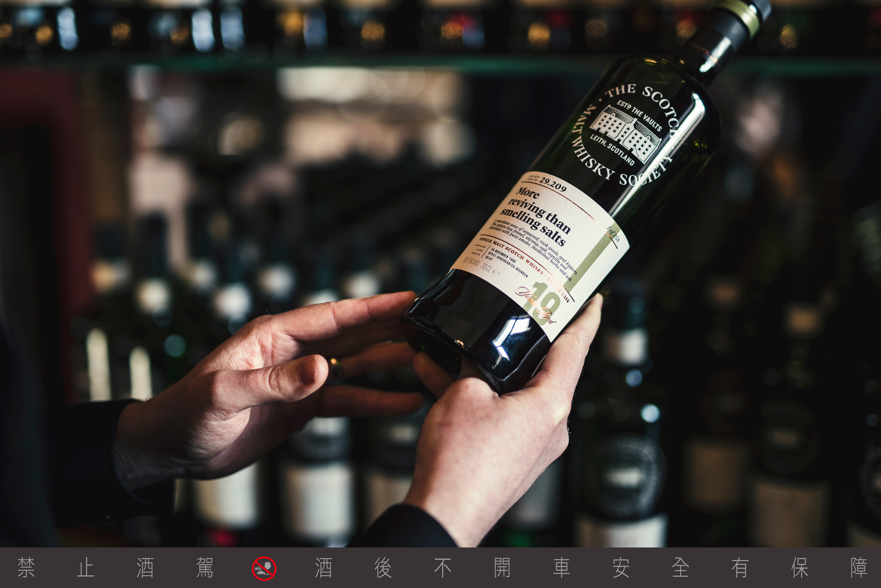The image size is (881, 588).
Task: Click the '障' character in the banner
Action: (x=859, y=568)
